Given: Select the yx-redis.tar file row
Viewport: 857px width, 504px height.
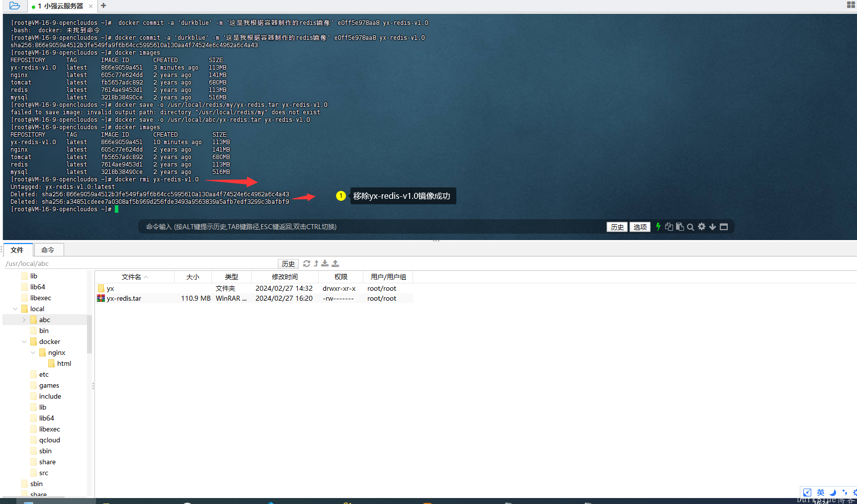Looking at the screenshot, I should click(x=254, y=298).
